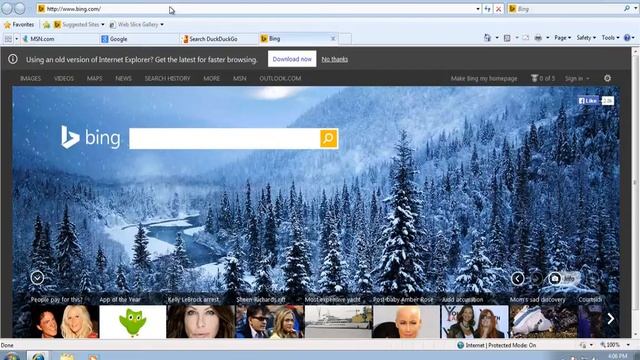Advance the news carousel right arrow
The image size is (640, 360).
coord(611,318)
